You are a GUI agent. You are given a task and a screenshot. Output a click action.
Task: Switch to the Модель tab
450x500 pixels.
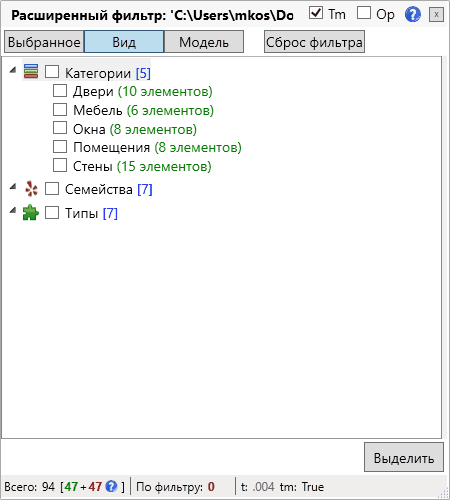204,42
